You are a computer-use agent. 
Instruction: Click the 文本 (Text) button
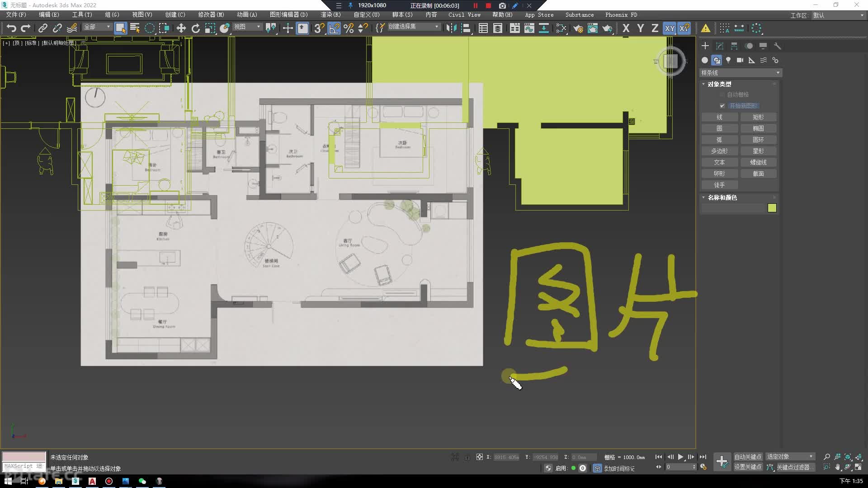(x=720, y=162)
